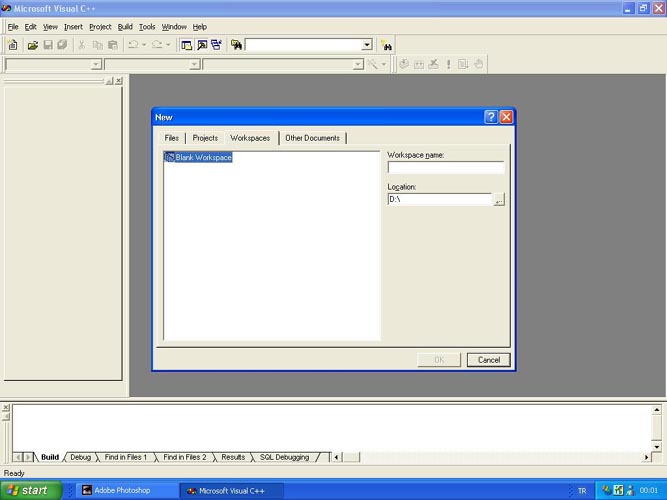Select the Build output tab

pos(50,457)
